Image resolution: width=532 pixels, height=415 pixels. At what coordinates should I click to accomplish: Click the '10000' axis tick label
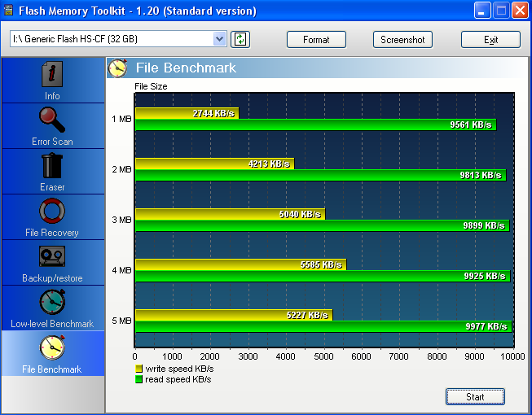coord(512,356)
